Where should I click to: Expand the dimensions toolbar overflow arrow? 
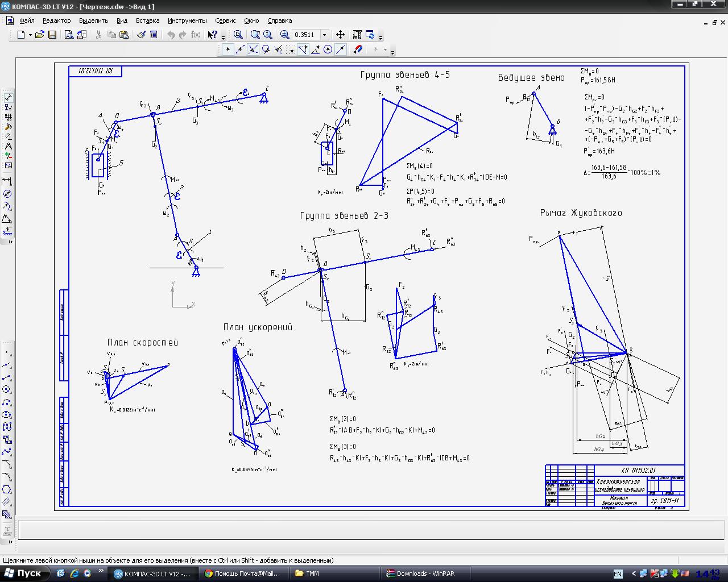point(10,242)
